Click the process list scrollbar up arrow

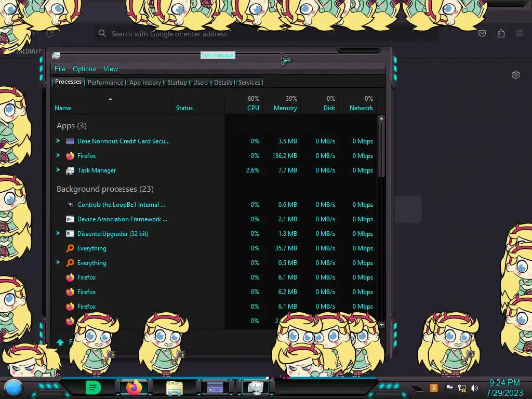381,118
